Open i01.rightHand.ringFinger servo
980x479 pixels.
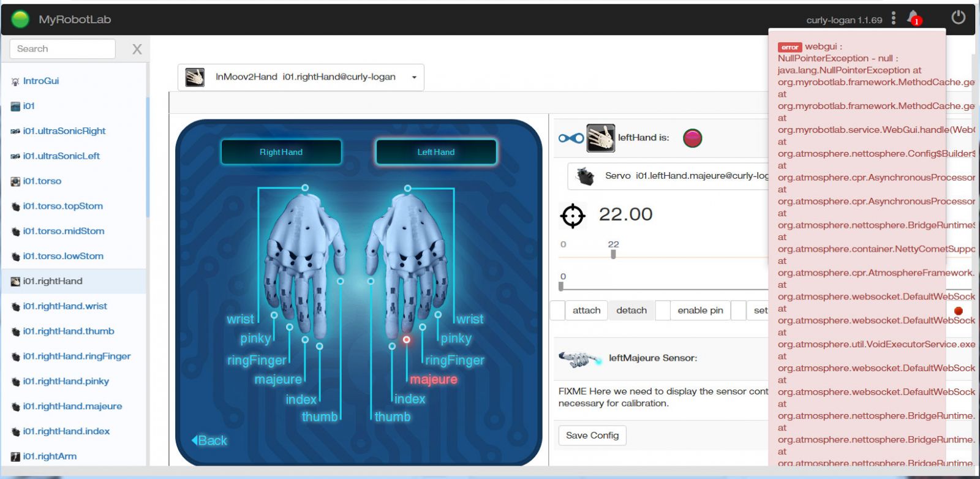click(x=77, y=356)
